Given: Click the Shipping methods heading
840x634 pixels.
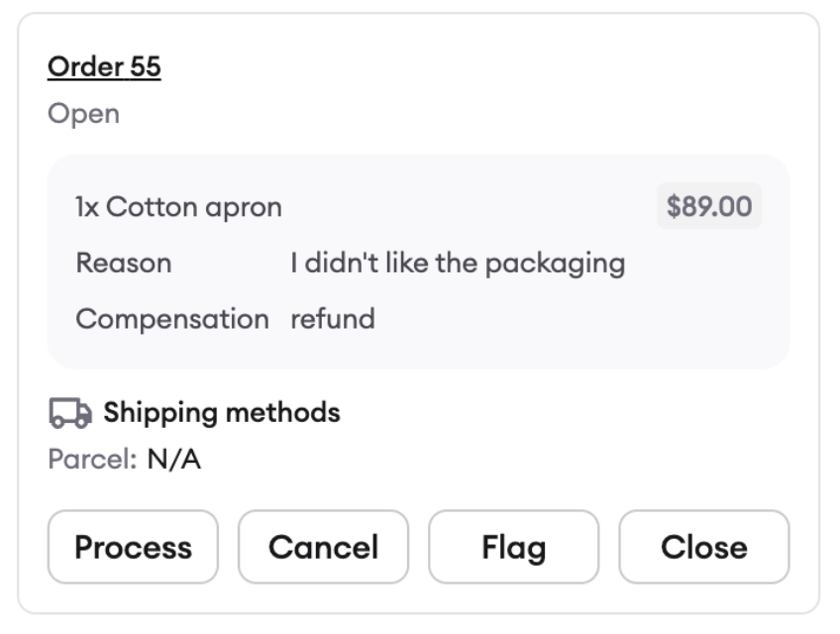Looking at the screenshot, I should 222,413.
